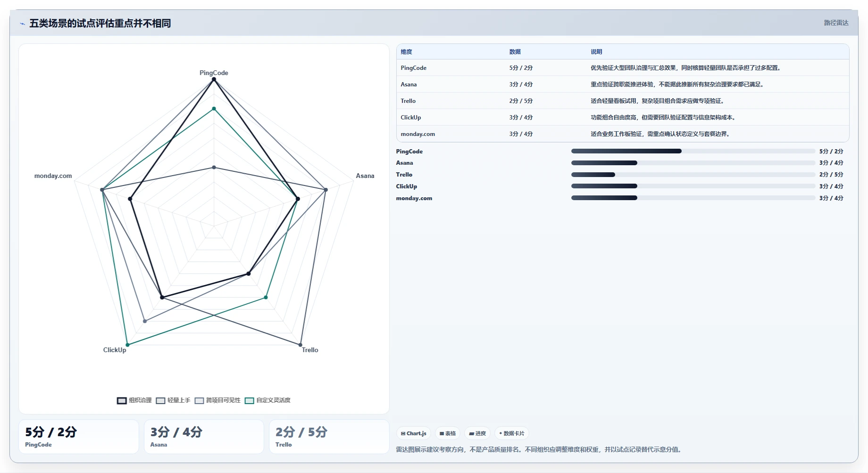Click the Trello progress bar
The width and height of the screenshot is (868, 473).
click(x=693, y=175)
